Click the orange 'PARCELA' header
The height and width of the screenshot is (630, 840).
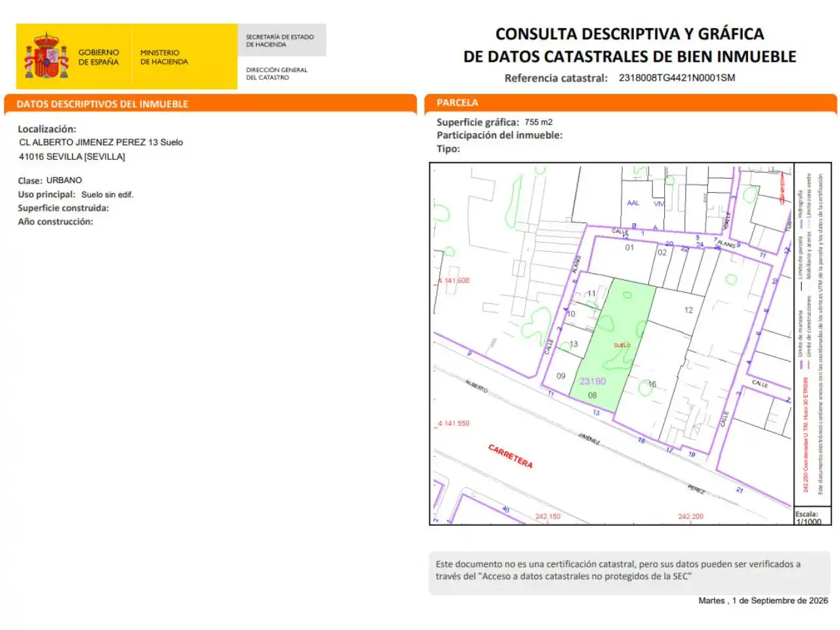(x=457, y=102)
